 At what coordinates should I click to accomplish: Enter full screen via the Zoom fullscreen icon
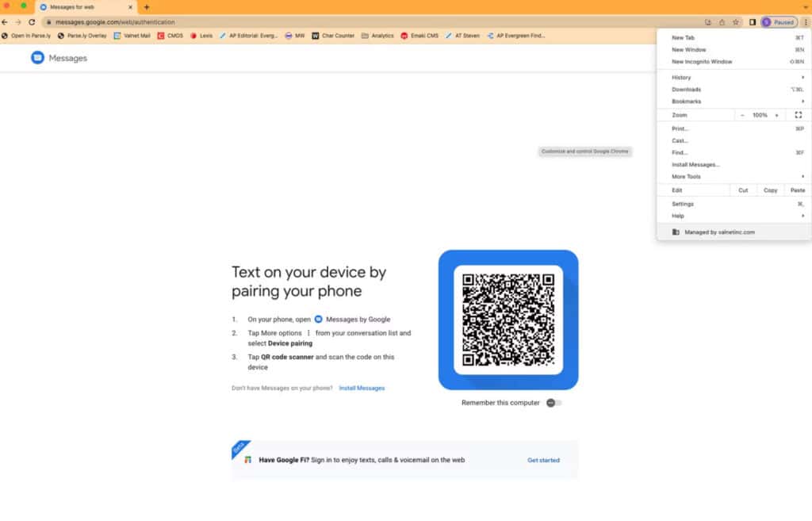click(799, 114)
